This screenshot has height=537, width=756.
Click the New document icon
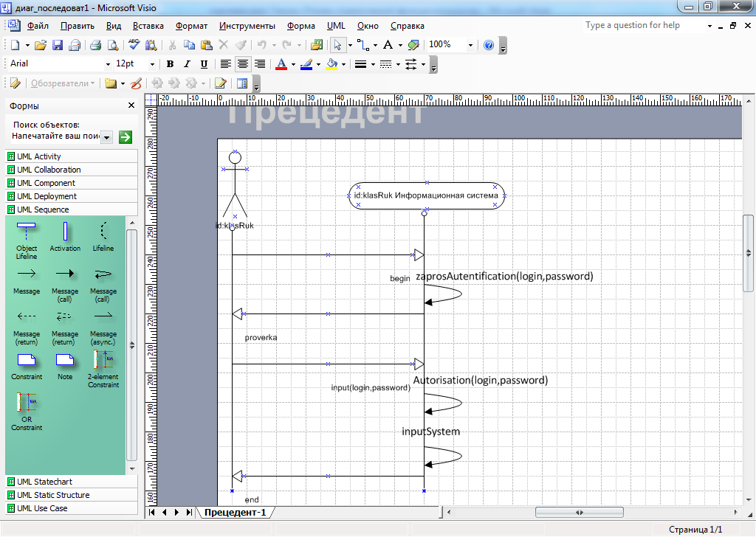click(15, 45)
